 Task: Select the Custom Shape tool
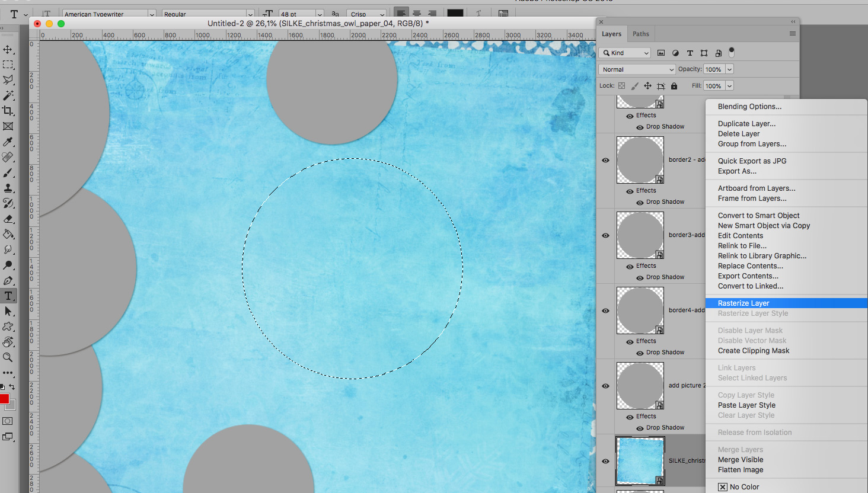(x=8, y=326)
